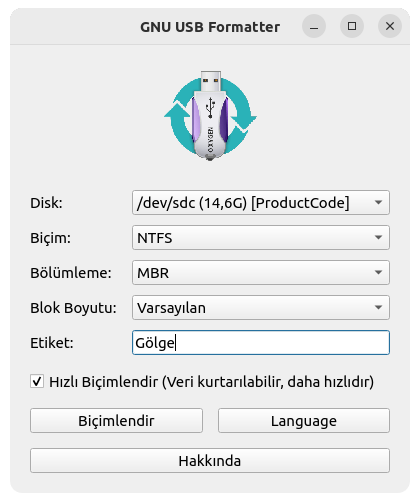This screenshot has height=503, width=420.
Task: Focus the Etiket field containing Gölge
Action: coord(261,342)
